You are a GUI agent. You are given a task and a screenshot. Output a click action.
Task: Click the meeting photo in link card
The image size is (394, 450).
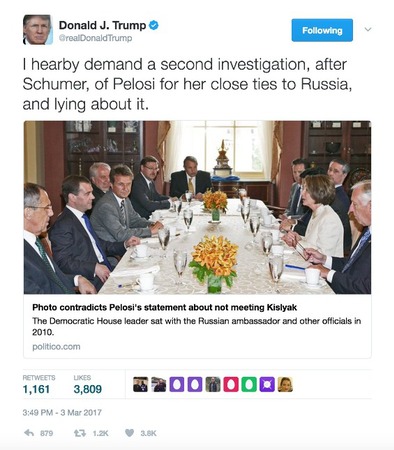(197, 207)
